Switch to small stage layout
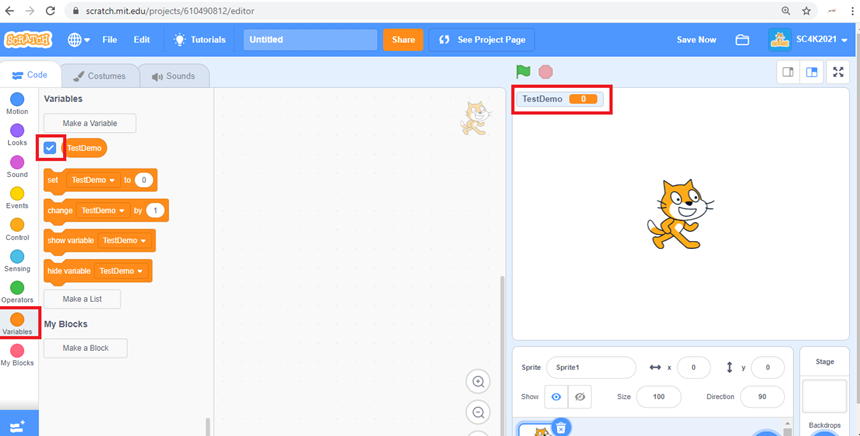The width and height of the screenshot is (860, 436). pyautogui.click(x=788, y=72)
